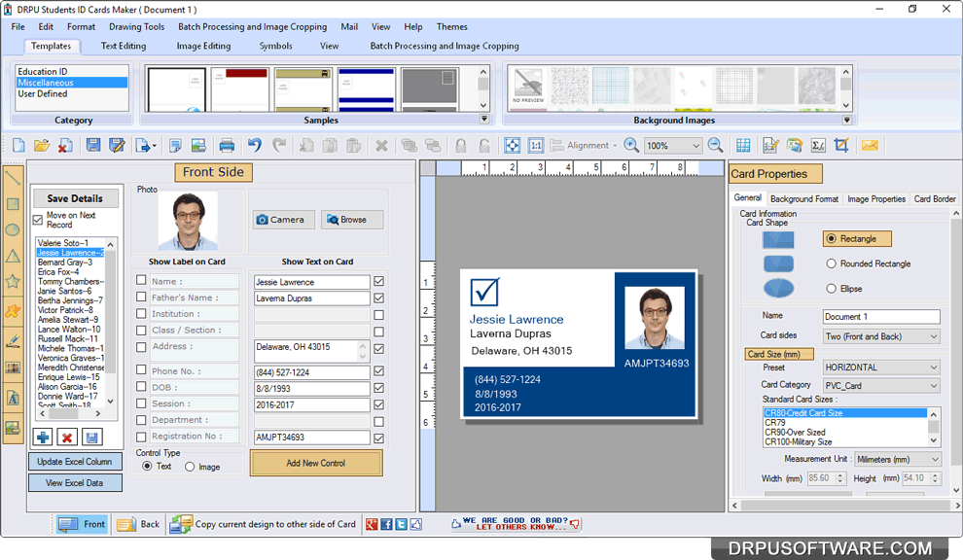Click the email envelope icon in toolbar
Image resolution: width=963 pixels, height=560 pixels.
(870, 146)
